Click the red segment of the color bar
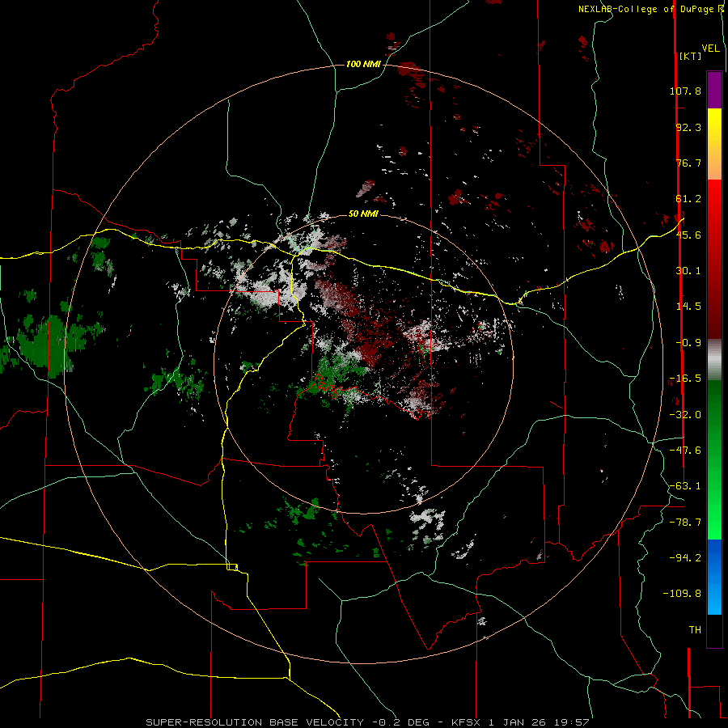The width and height of the screenshot is (728, 728). pos(714,259)
